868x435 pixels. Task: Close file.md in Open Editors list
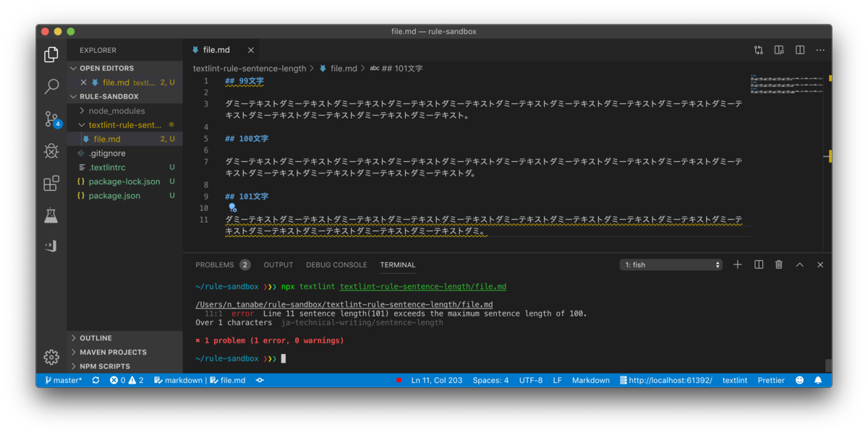point(84,82)
